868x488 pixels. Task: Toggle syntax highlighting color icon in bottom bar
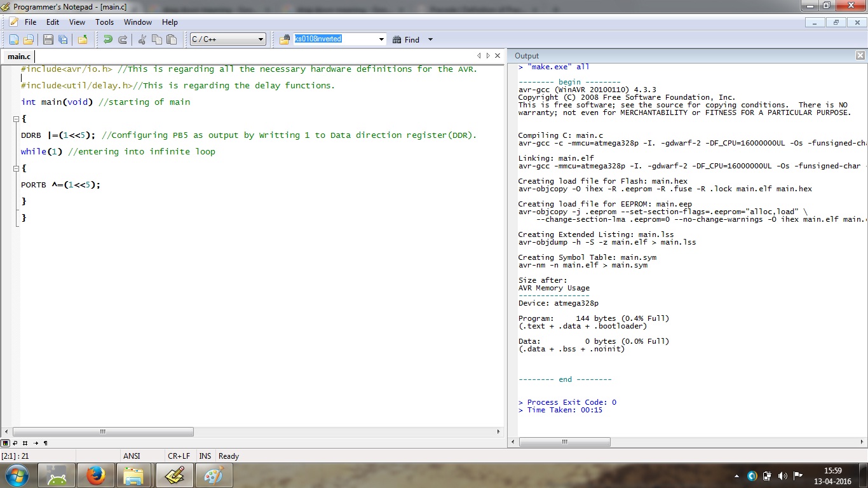pos(6,443)
